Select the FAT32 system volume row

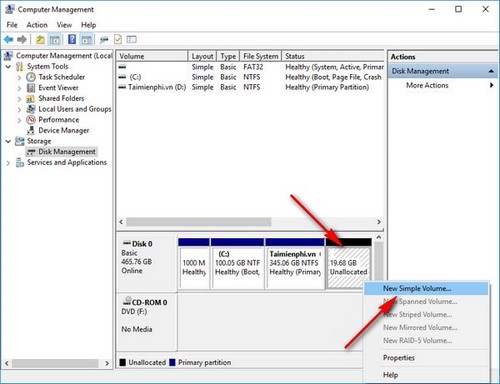[x=250, y=67]
